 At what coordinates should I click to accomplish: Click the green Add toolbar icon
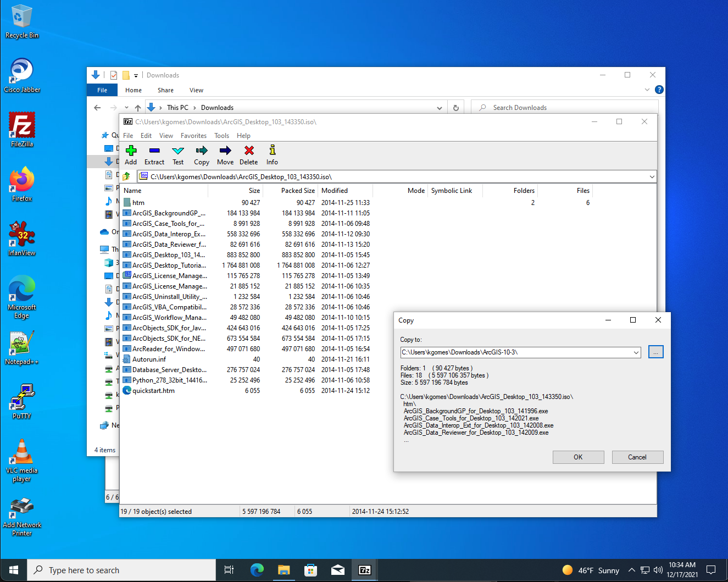point(131,151)
